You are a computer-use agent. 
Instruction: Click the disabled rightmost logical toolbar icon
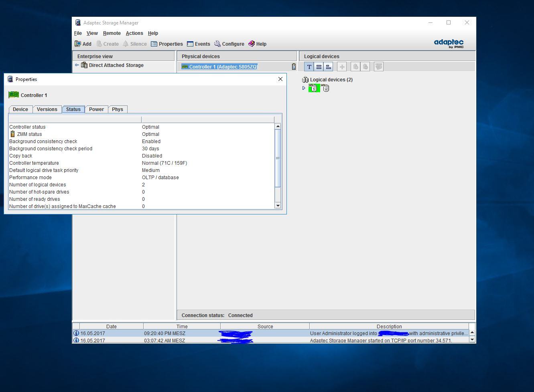pyautogui.click(x=379, y=67)
